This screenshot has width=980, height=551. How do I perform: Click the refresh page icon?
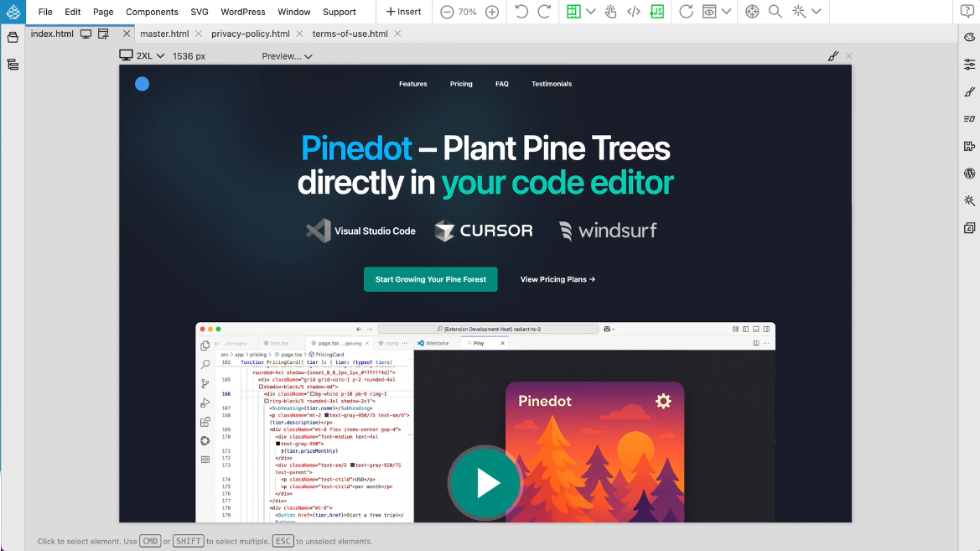tap(686, 12)
